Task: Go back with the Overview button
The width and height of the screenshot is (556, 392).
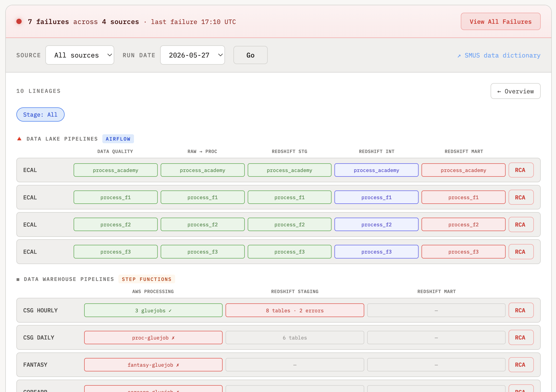Action: tap(515, 91)
